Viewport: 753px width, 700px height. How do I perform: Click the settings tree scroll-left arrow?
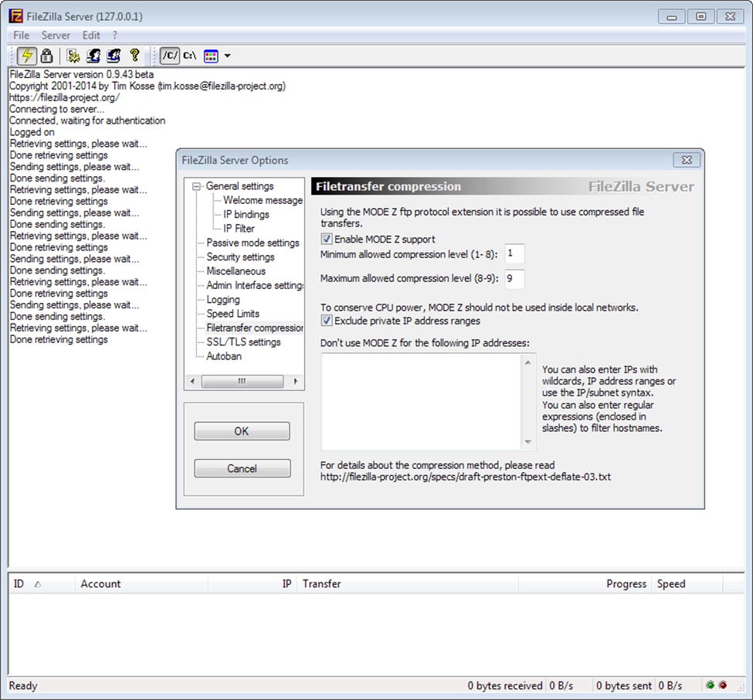pos(192,382)
